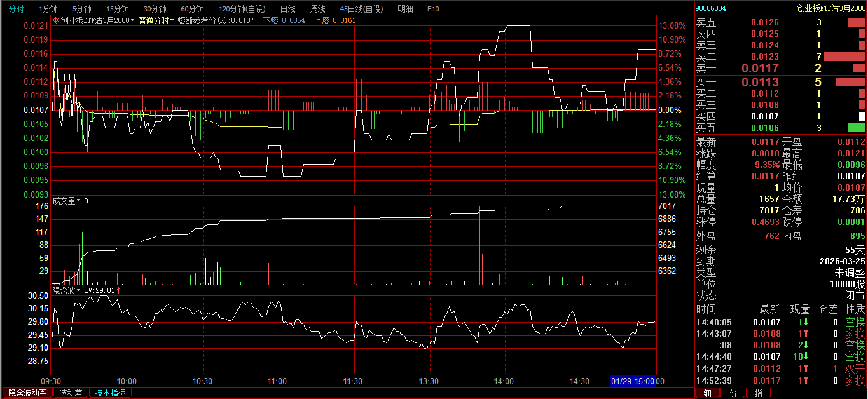Switch to 细 detail view tab
The image size is (868, 399).
pyautogui.click(x=708, y=393)
